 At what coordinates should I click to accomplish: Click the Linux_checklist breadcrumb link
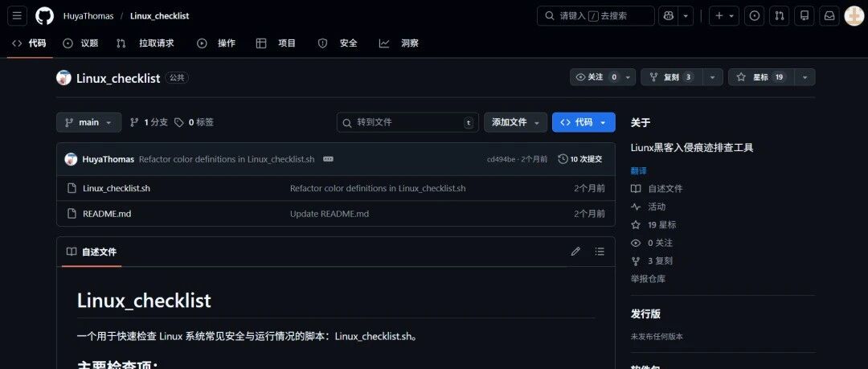click(159, 16)
